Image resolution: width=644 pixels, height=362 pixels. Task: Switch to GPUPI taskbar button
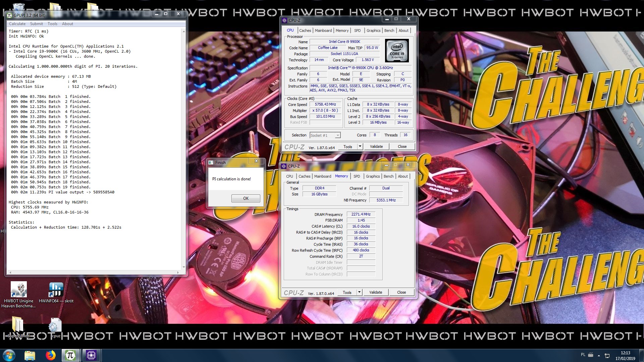pyautogui.click(x=70, y=355)
